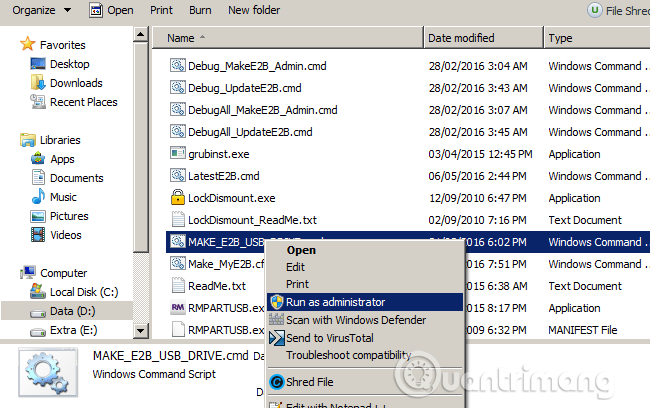
Task: Click Windows Command Script details label
Action: tap(154, 374)
